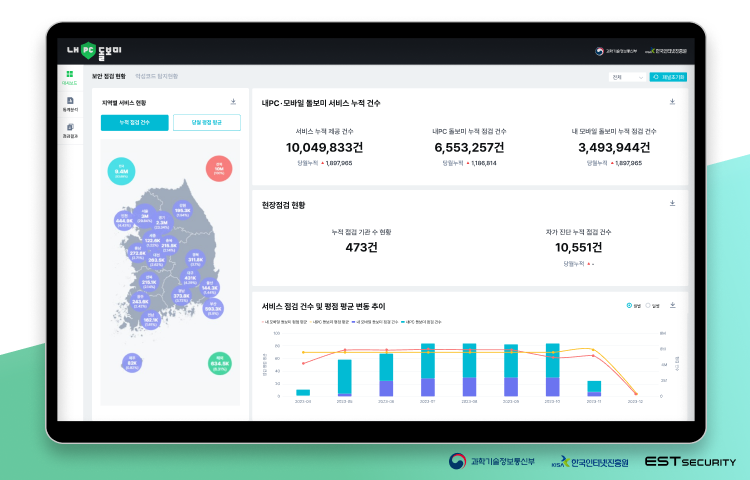Click the 대전 263.5K map bubble
Viewport: 750px width, 480px height.
[156, 260]
